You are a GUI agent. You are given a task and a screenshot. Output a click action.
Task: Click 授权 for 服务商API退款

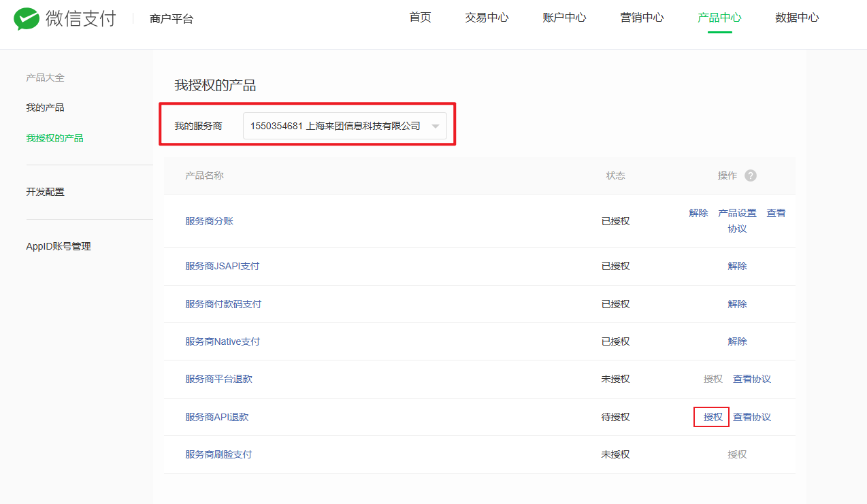[713, 417]
